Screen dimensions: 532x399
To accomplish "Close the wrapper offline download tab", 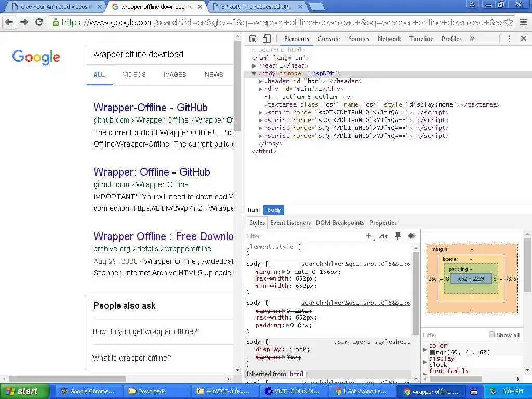I will (200, 7).
